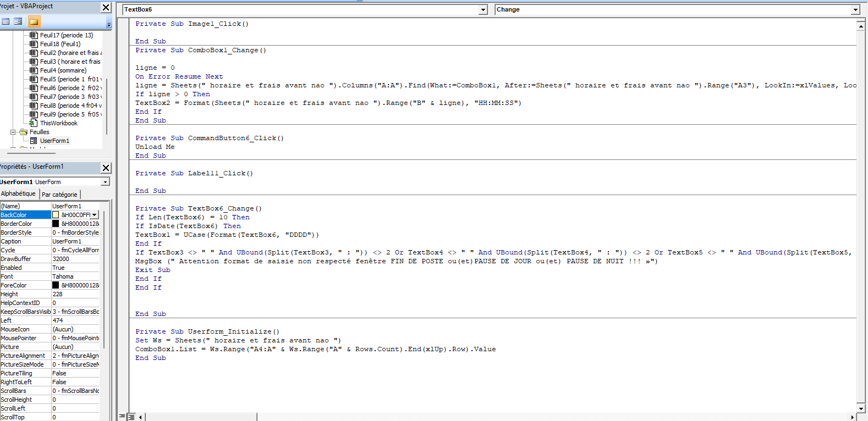Select Feuil4 (sommaire) sheet
This screenshot has height=421, width=868.
(63, 70)
